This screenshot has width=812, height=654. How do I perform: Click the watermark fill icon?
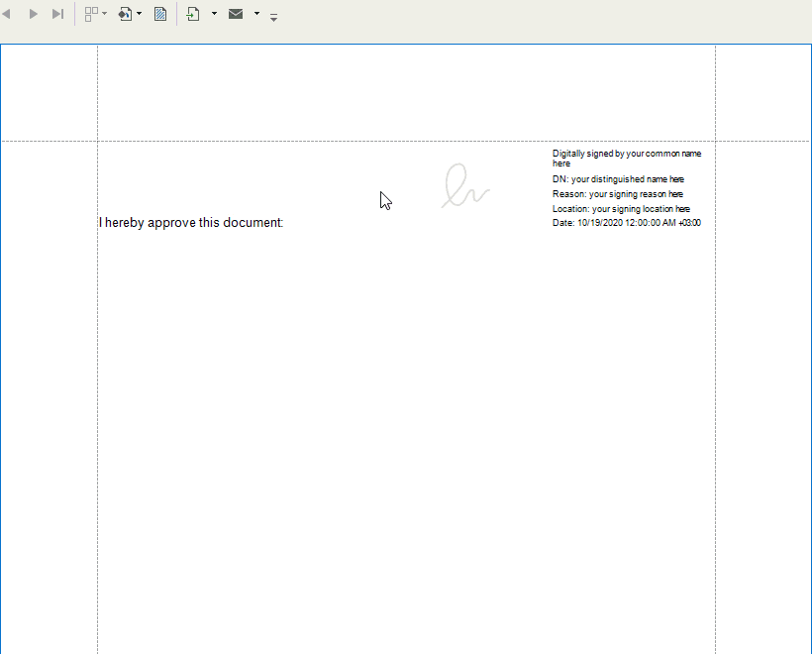(x=127, y=13)
